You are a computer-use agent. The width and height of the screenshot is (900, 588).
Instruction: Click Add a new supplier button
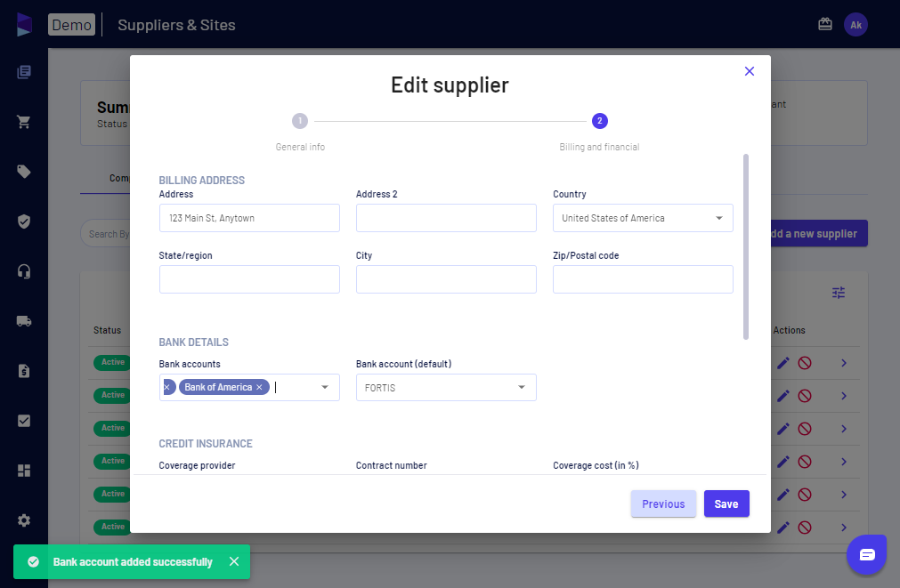click(818, 233)
